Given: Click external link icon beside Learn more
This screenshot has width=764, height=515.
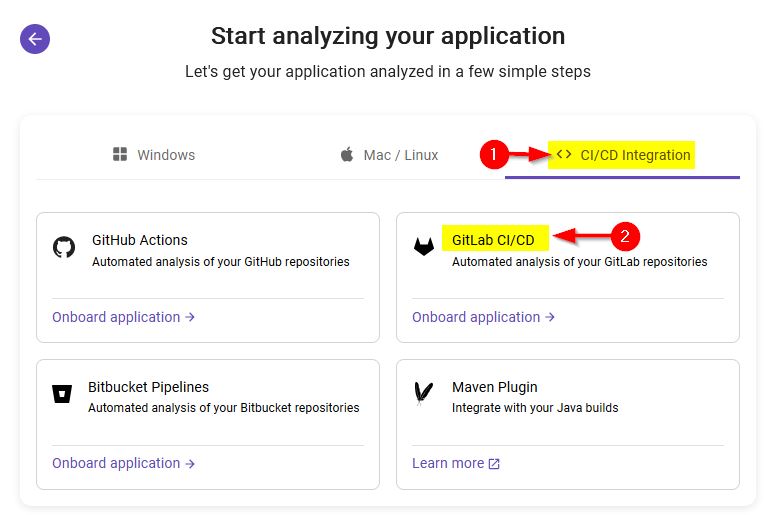Looking at the screenshot, I should click(x=494, y=464).
